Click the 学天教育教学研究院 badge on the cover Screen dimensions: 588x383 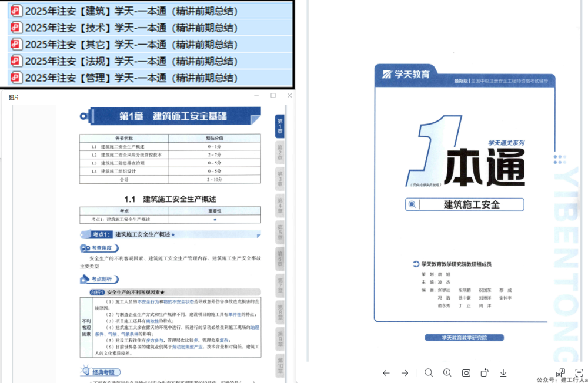tap(465, 338)
